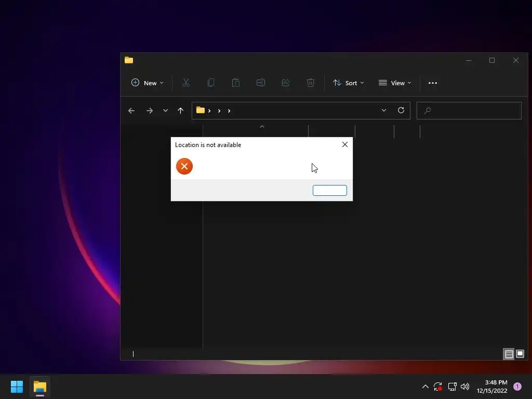The height and width of the screenshot is (399, 532).
Task: Close the File Explorer window
Action: [x=516, y=60]
